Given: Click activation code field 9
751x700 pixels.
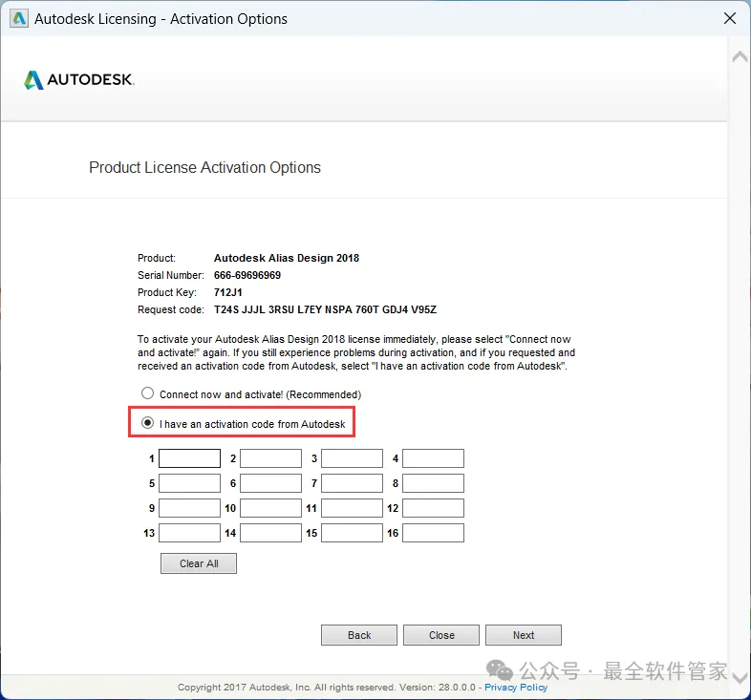Looking at the screenshot, I should coord(190,508).
